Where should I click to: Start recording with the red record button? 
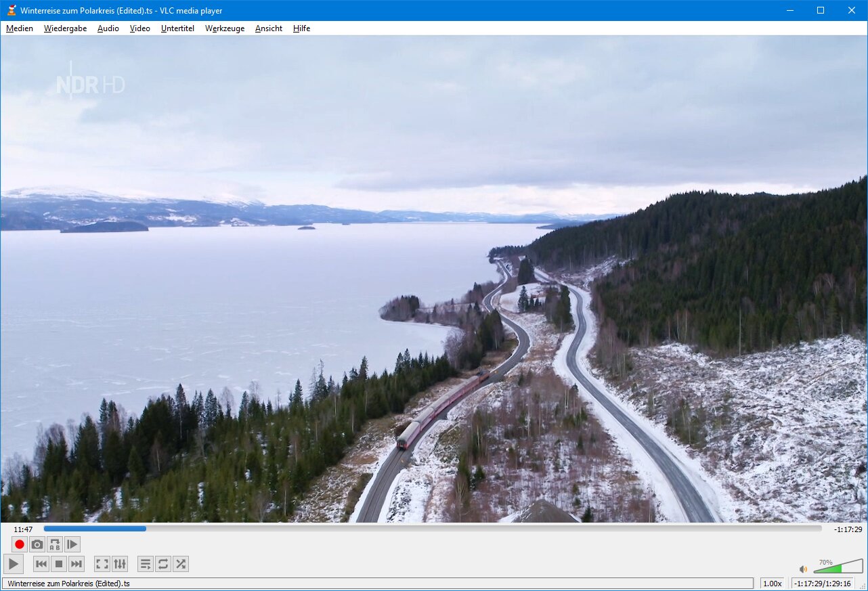20,544
